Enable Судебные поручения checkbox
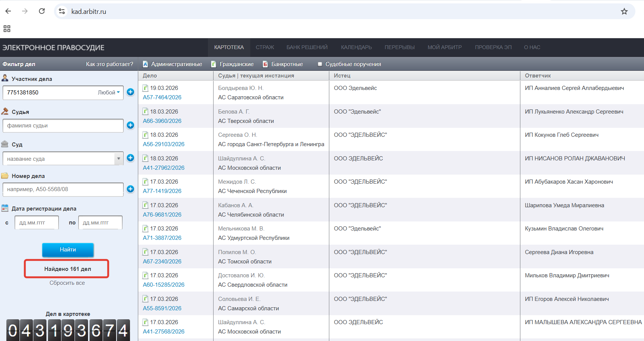 320,64
